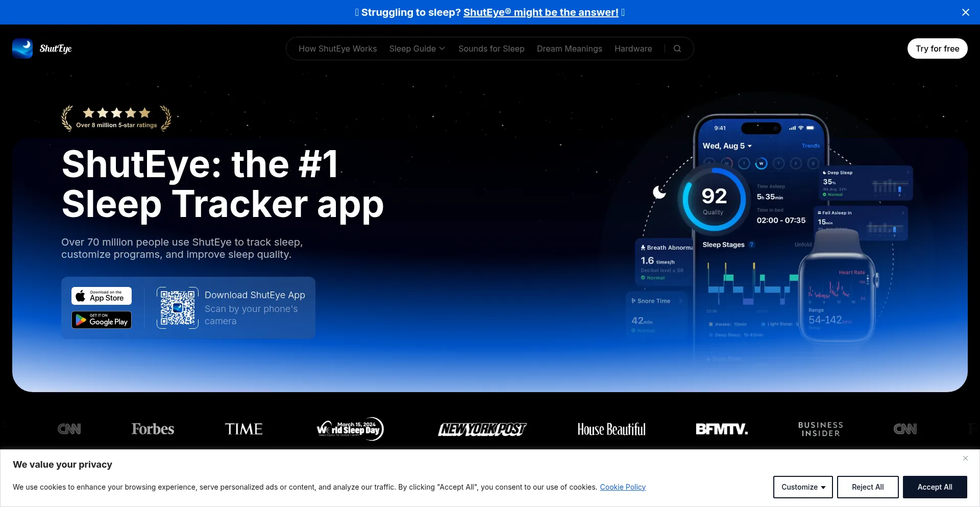Image resolution: width=980 pixels, height=507 pixels.
Task: Click the Sleep Stages help question icon
Action: click(751, 245)
